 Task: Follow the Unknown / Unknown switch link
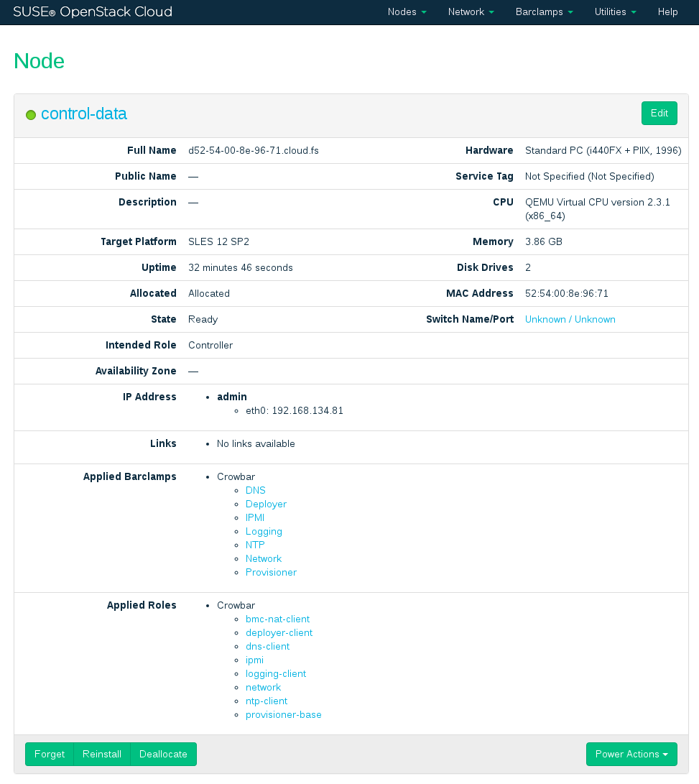pos(570,320)
